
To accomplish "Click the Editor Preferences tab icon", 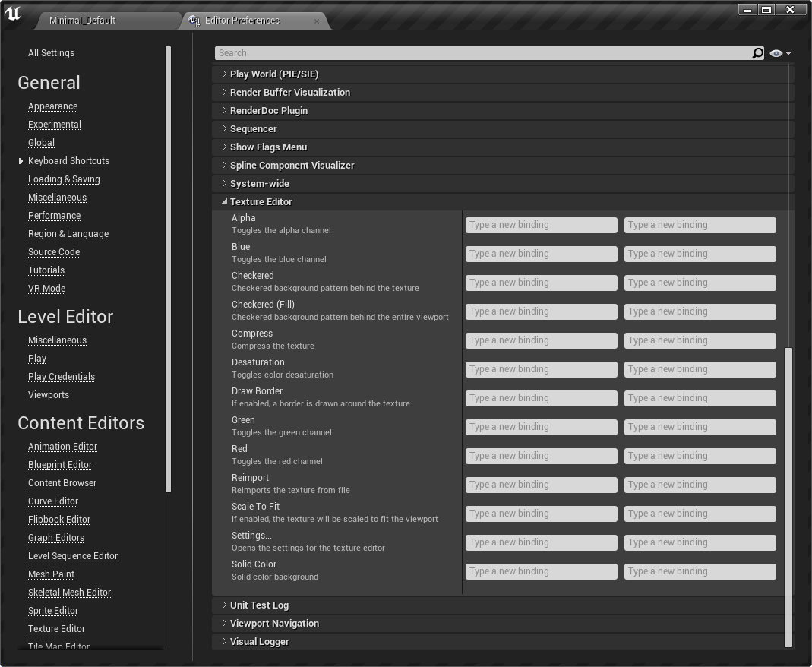I will tap(194, 21).
